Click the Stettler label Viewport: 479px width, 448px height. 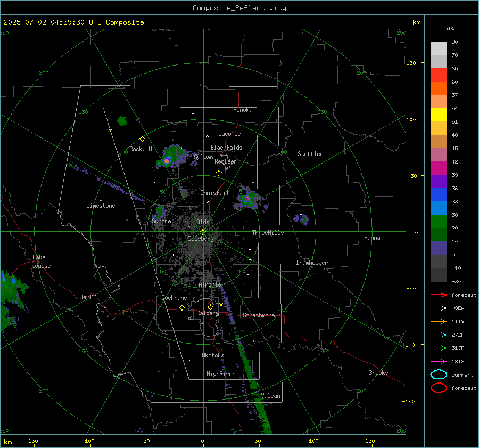pyautogui.click(x=310, y=154)
